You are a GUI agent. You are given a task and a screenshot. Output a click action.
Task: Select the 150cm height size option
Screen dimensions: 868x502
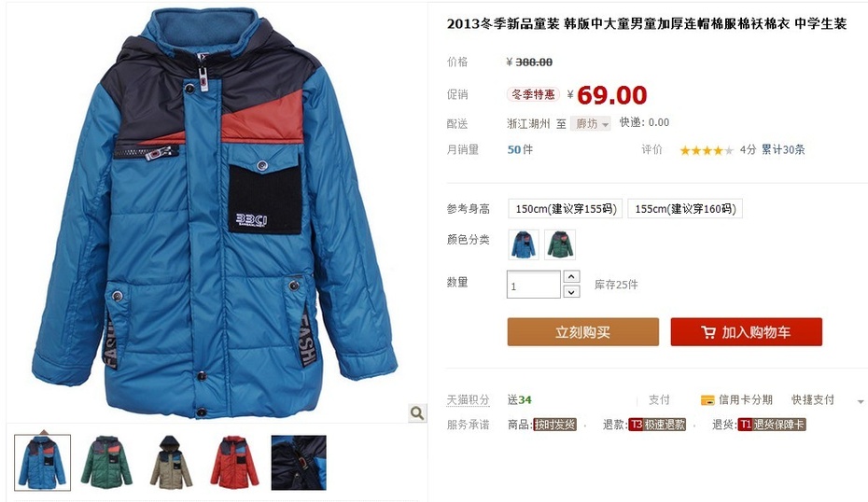(566, 209)
